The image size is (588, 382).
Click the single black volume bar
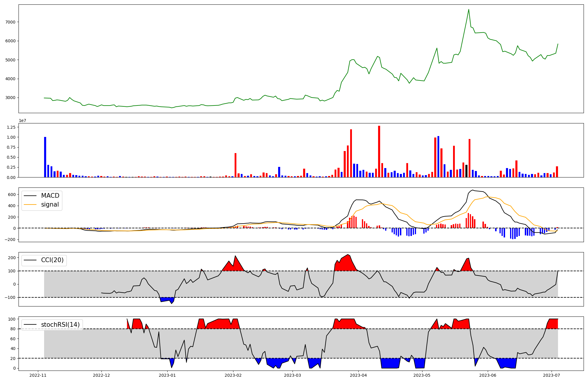click(x=466, y=171)
